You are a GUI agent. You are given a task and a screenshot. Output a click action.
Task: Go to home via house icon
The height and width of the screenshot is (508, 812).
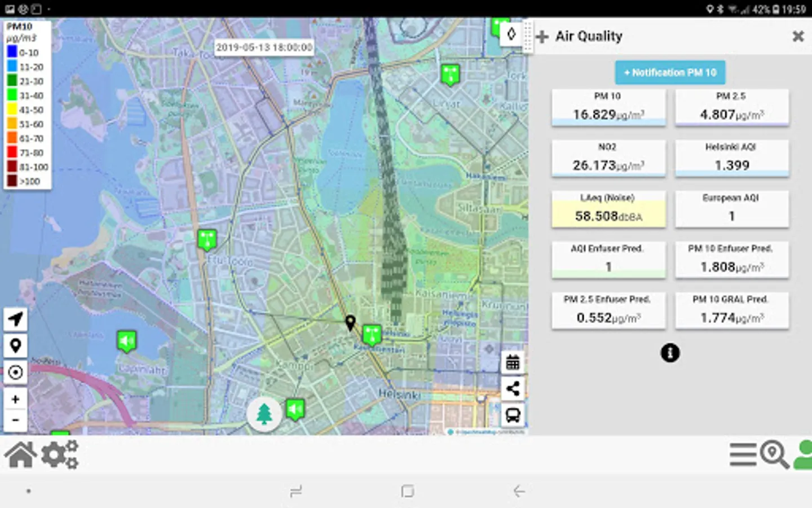coord(21,454)
